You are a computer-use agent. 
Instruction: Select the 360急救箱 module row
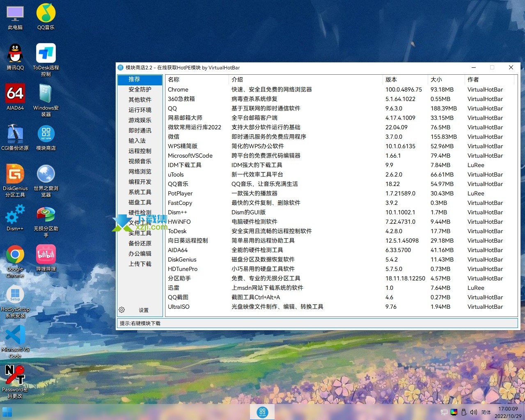click(341, 99)
